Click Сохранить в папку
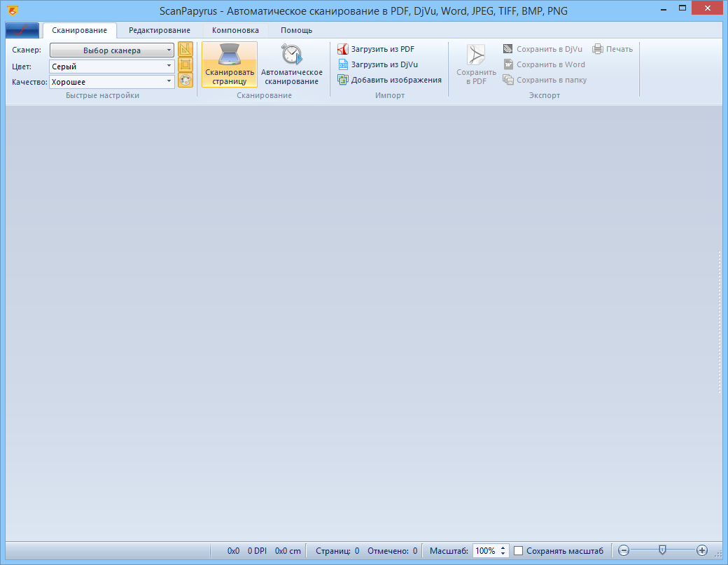Viewport: 728px width, 565px height. (545, 80)
